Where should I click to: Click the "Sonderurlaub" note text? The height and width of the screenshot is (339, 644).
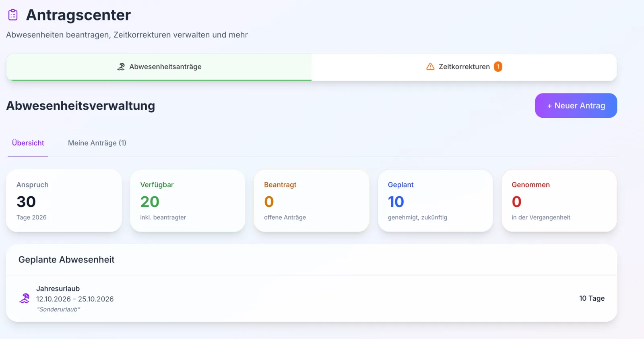point(58,310)
